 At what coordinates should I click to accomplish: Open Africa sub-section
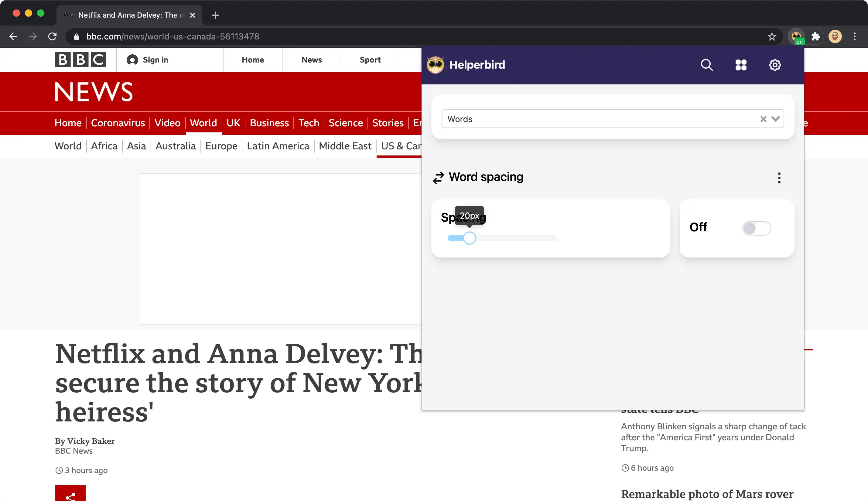[104, 146]
